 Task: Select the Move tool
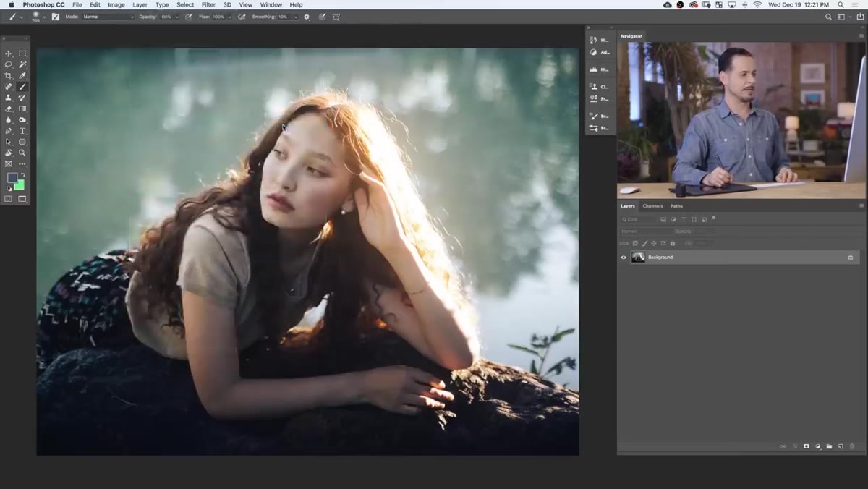pyautogui.click(x=9, y=54)
